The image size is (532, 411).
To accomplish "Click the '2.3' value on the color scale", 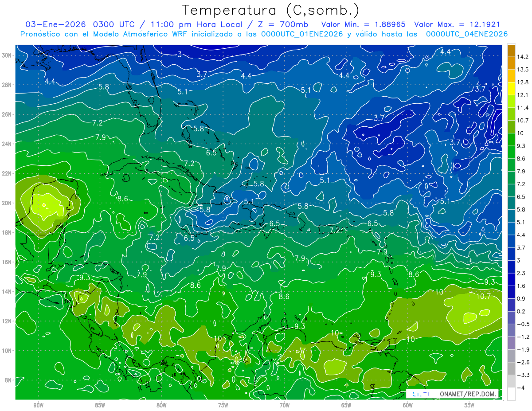I will coord(521,273).
